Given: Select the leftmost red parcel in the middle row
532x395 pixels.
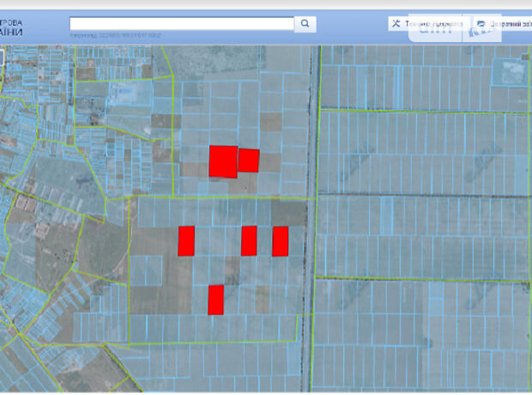Looking at the screenshot, I should tap(186, 240).
